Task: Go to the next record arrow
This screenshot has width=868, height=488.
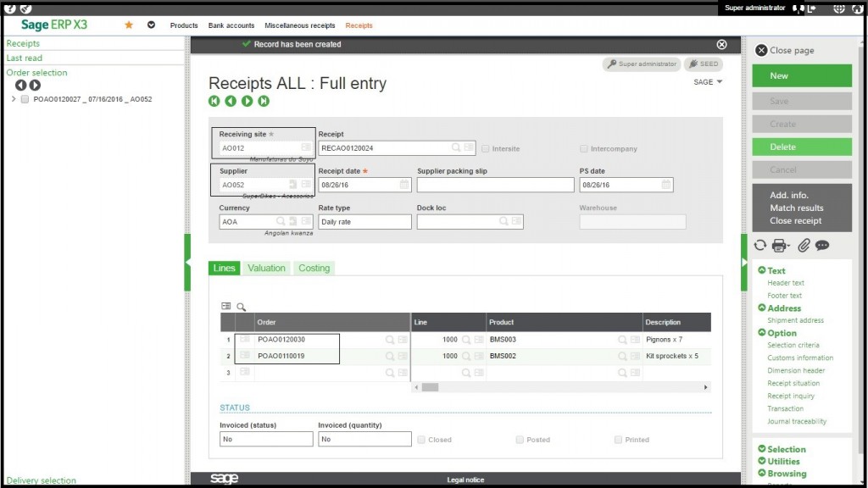Action: [x=247, y=101]
